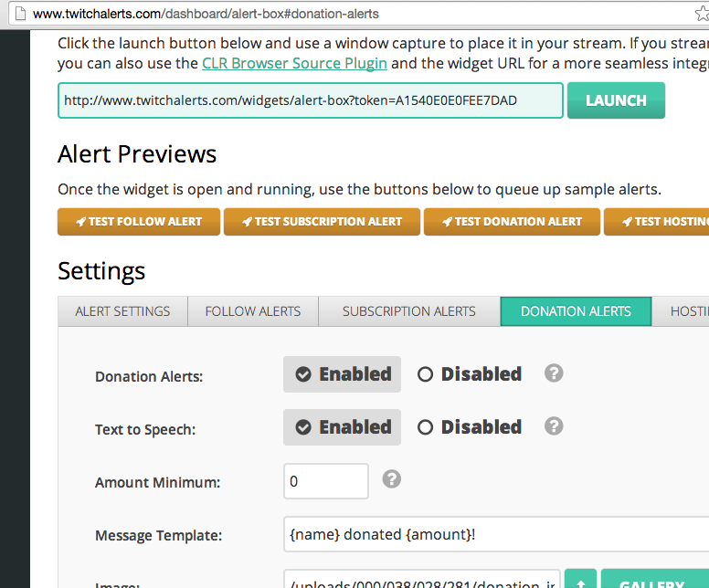
Task: Switch to the Subscription Alerts tab
Action: pos(409,311)
